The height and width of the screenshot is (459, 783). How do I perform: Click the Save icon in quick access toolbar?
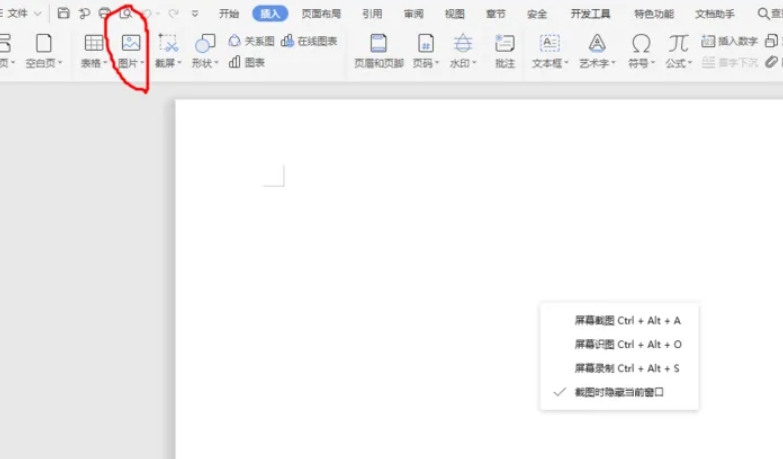click(64, 14)
